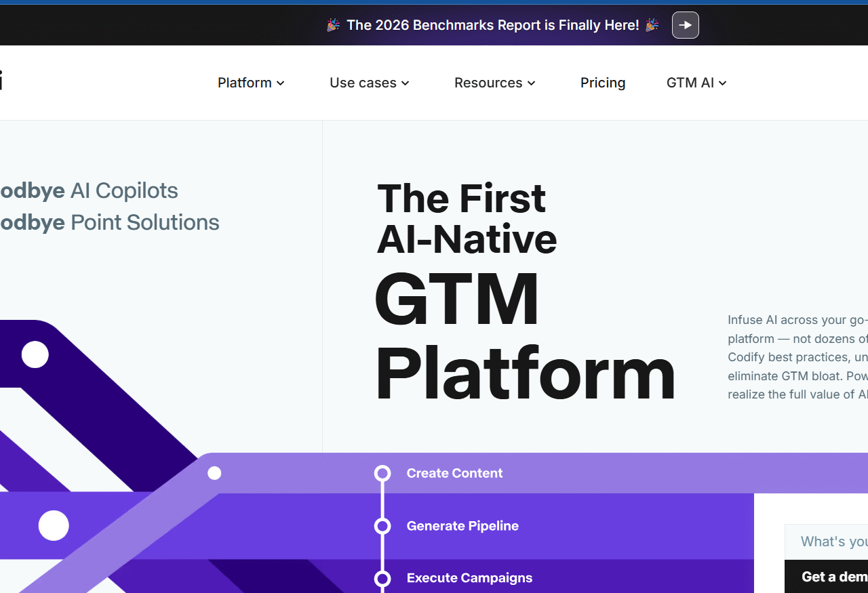Click the white circle inside the dark purple tag shape
The image size is (868, 593).
(x=35, y=354)
